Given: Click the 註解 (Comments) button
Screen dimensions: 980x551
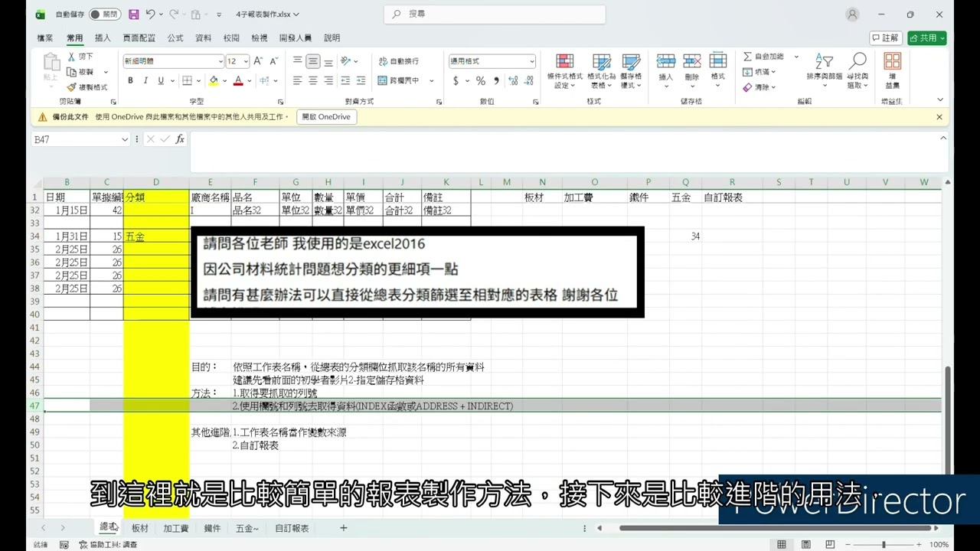Looking at the screenshot, I should 885,37.
